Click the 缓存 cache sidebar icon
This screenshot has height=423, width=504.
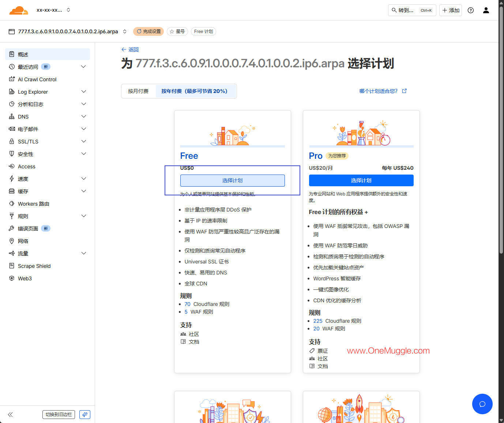(12, 191)
